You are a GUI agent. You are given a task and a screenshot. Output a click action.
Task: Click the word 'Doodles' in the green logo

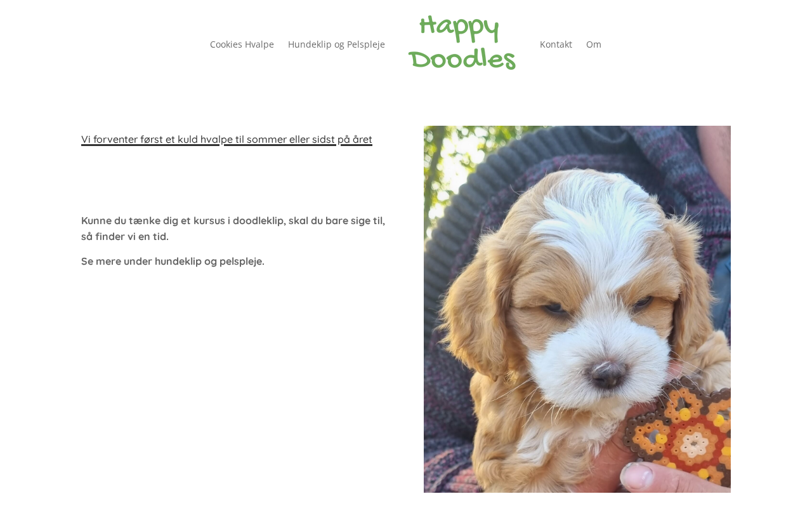(x=462, y=58)
